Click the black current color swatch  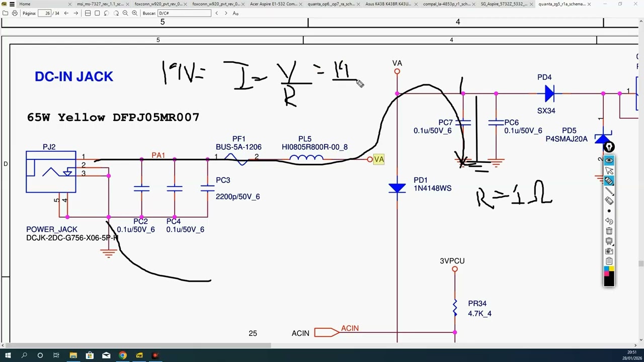[609, 281]
